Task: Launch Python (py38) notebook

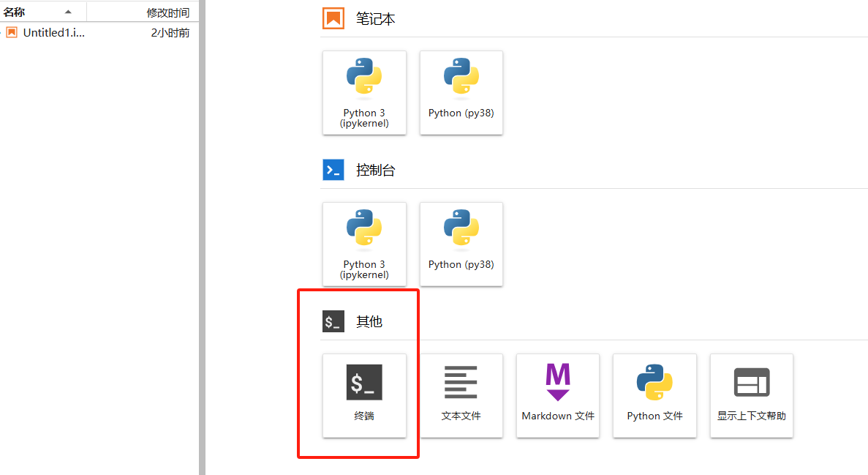Action: point(461,92)
